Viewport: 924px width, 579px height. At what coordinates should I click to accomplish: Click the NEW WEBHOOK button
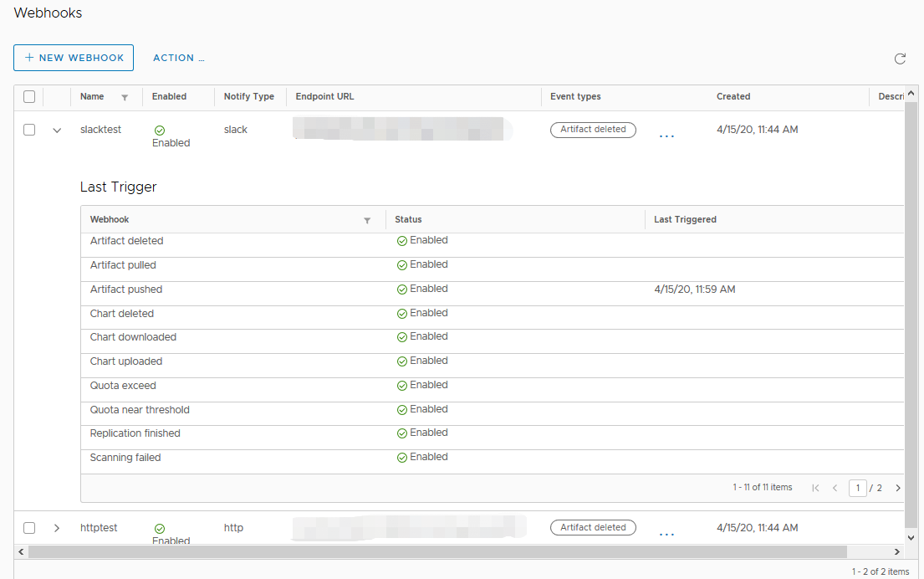point(74,58)
